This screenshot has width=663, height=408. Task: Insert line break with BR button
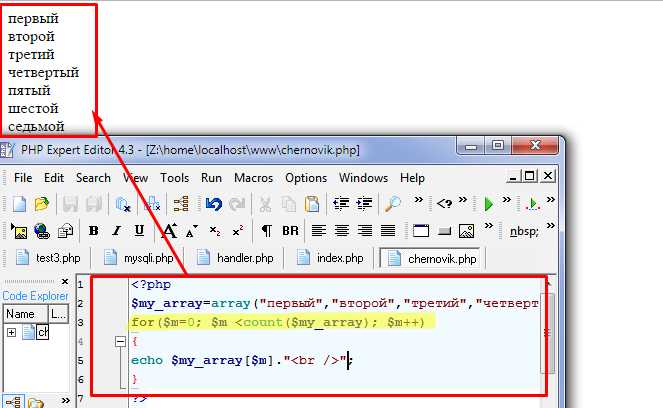point(290,231)
